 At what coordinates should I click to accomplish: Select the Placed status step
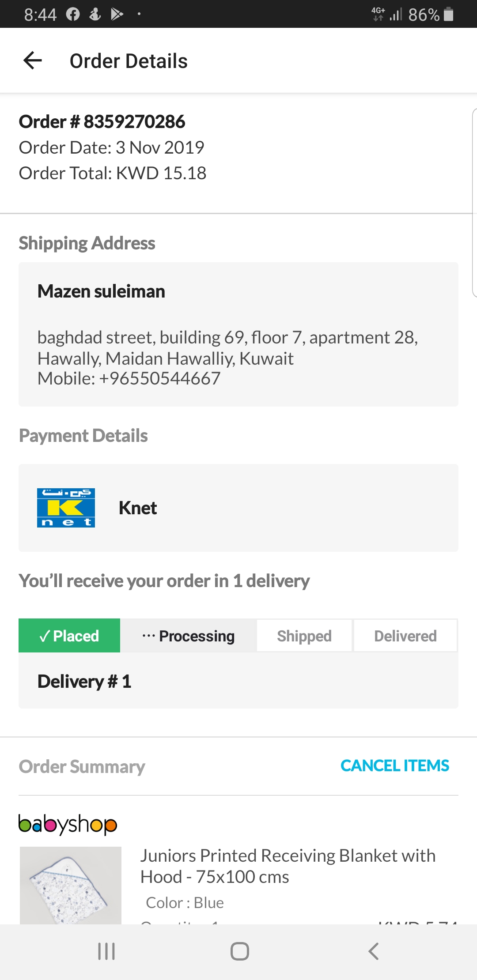pos(69,636)
